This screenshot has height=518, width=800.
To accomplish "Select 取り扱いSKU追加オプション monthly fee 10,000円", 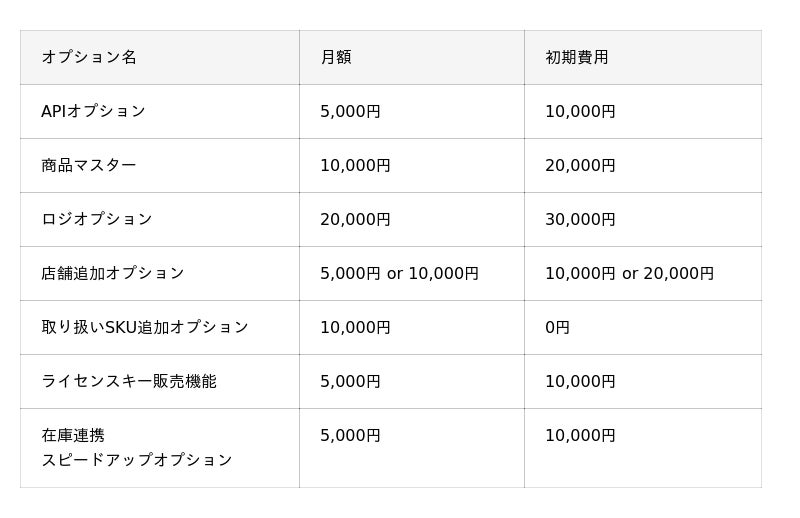I will click(x=355, y=327).
